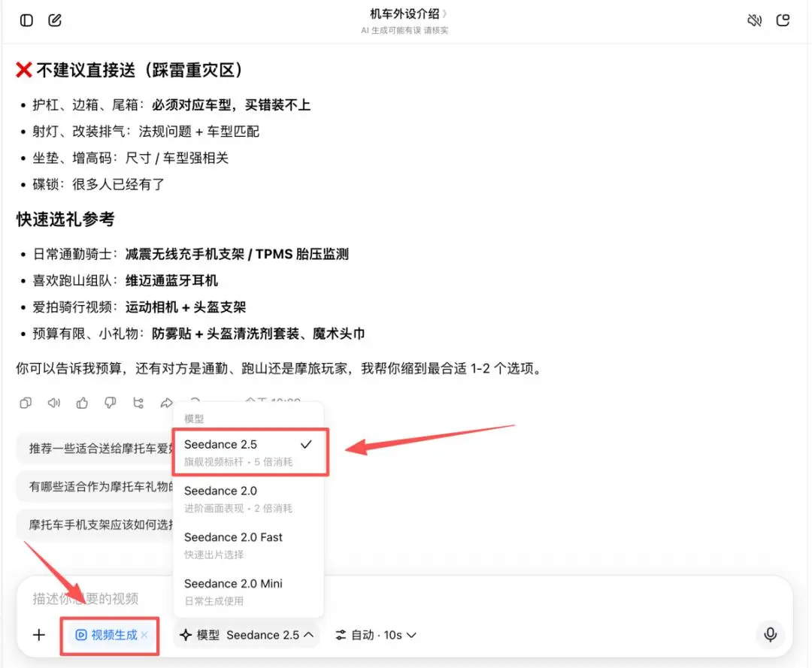The image size is (812, 668).
Task: Click the heading 快速选礼参考
Action: tap(65, 219)
